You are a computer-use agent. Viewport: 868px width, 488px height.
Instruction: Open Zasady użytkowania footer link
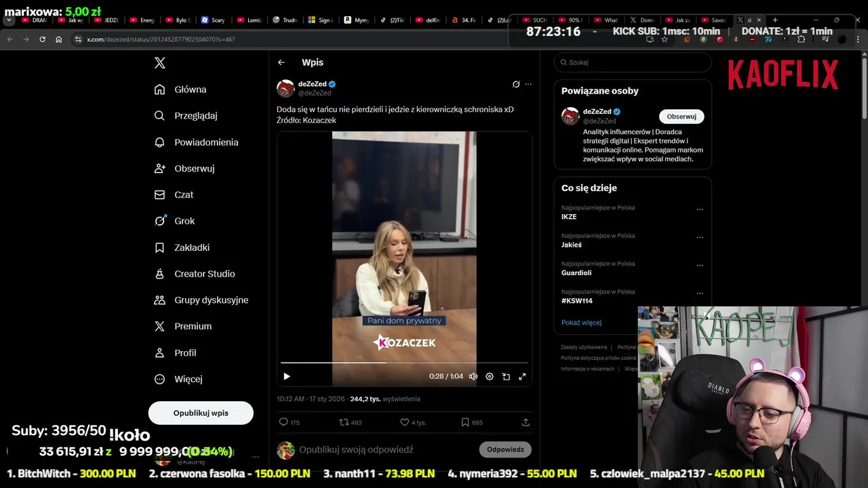584,347
